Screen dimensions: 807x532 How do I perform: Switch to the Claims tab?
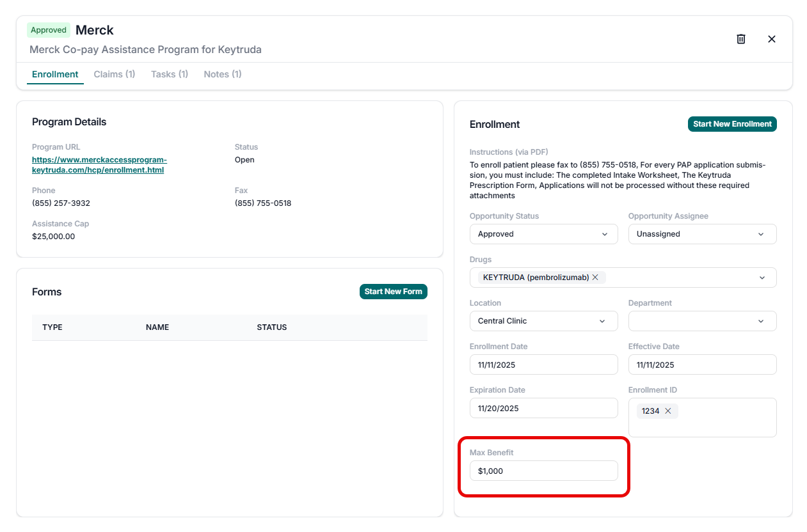[115, 74]
